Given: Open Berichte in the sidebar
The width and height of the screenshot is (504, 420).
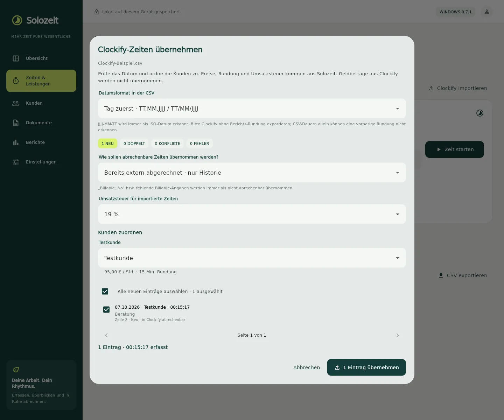Looking at the screenshot, I should (41, 142).
